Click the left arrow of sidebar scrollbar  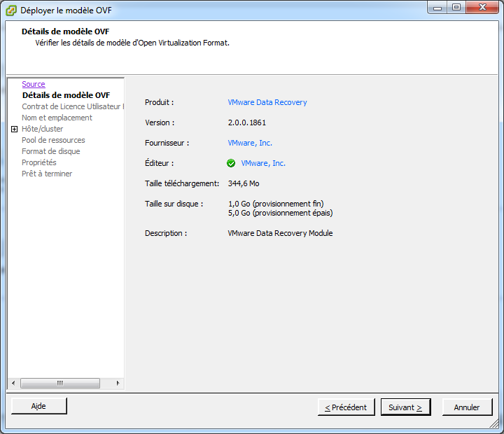[x=13, y=383]
